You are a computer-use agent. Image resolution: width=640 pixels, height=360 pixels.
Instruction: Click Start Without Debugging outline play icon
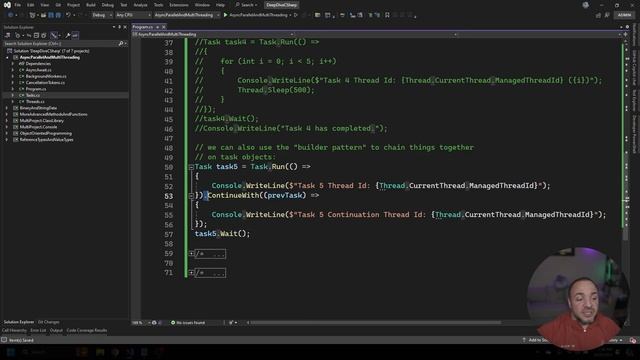point(296,15)
